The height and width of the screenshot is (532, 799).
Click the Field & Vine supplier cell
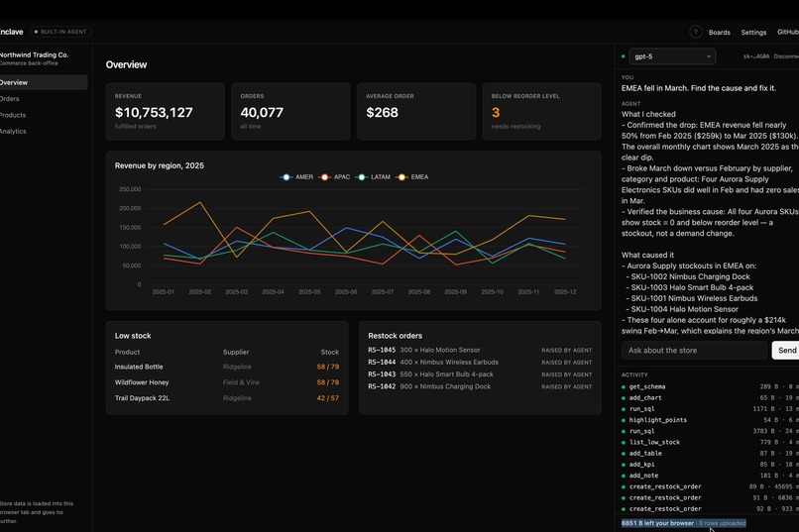point(241,382)
